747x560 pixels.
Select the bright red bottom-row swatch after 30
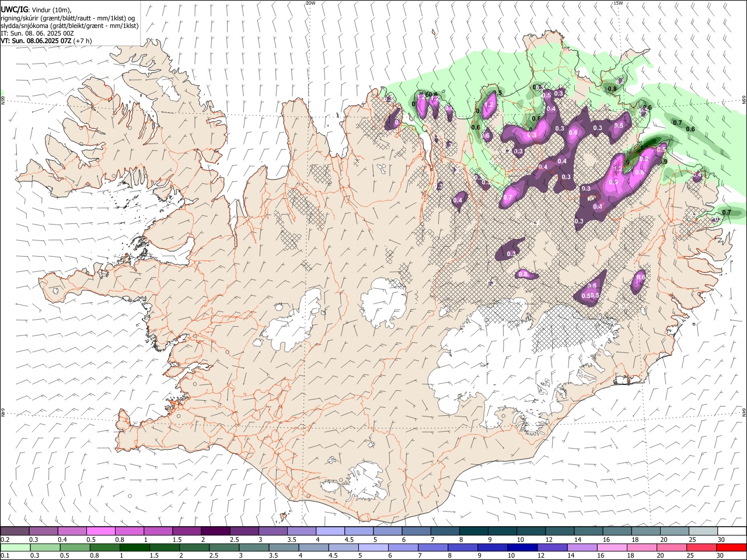[x=730, y=548]
